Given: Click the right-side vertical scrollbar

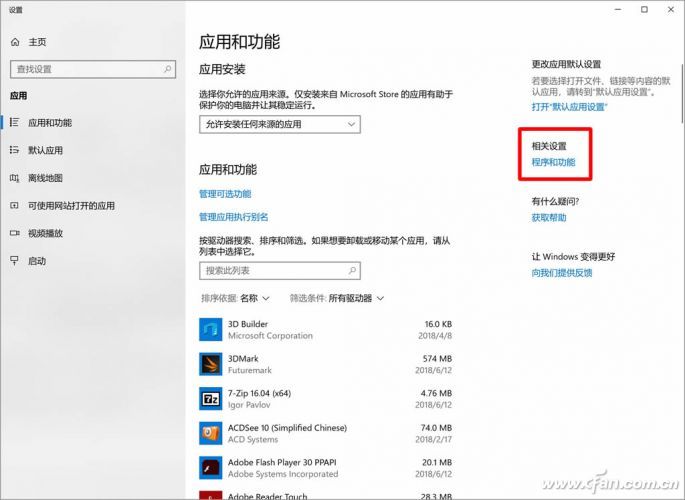Looking at the screenshot, I should click(x=682, y=94).
